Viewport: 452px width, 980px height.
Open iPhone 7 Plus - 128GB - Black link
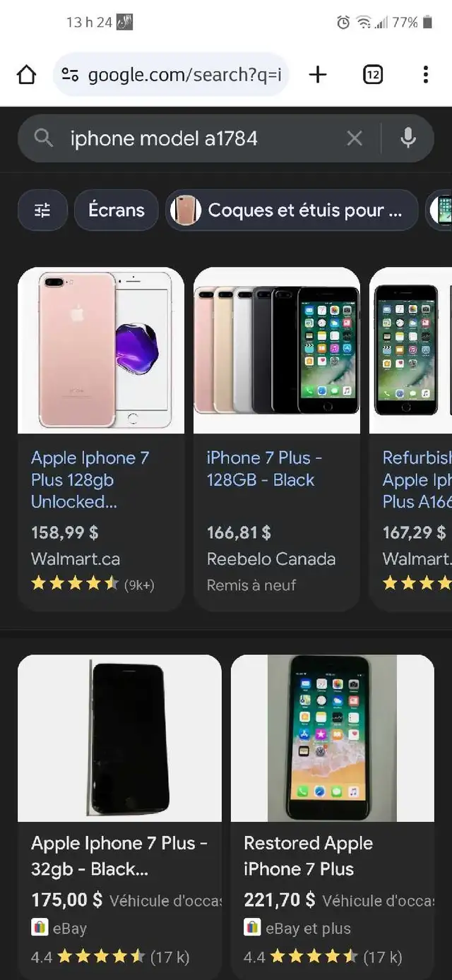tap(264, 468)
